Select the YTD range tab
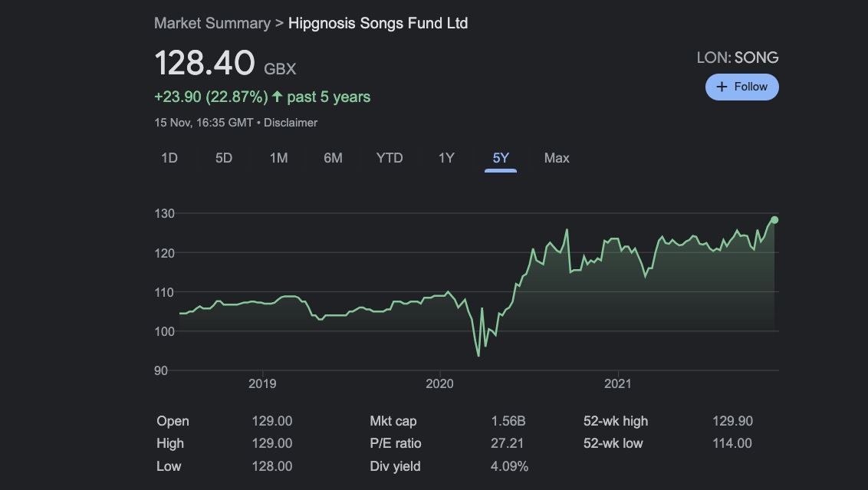This screenshot has width=868, height=490. click(x=390, y=158)
